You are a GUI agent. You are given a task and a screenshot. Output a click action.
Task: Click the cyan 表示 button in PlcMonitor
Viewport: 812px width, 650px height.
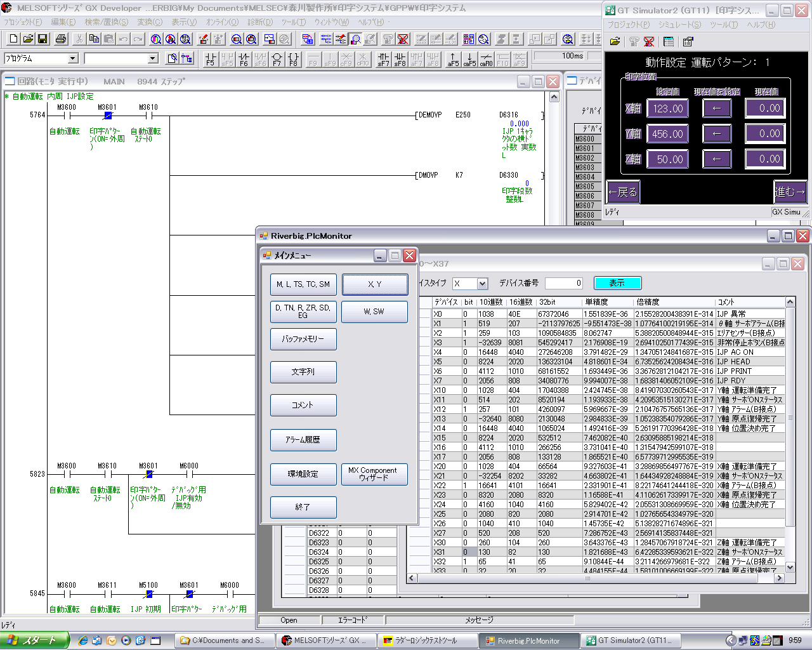click(x=617, y=283)
